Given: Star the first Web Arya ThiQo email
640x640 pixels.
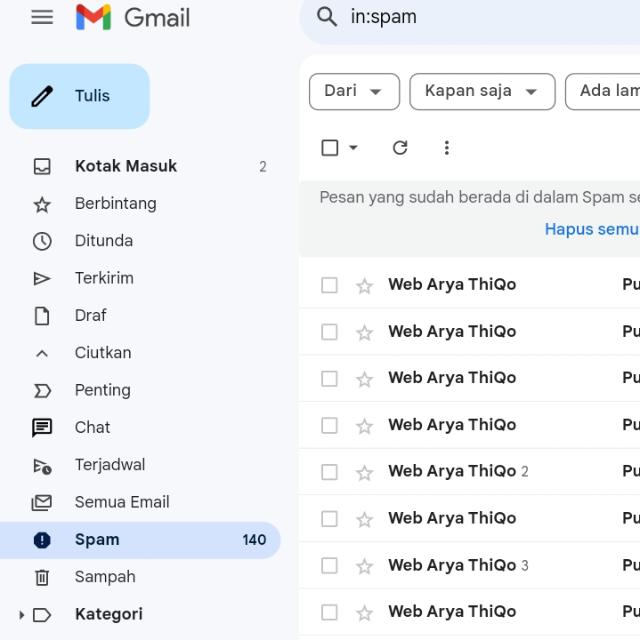Looking at the screenshot, I should (x=364, y=286).
